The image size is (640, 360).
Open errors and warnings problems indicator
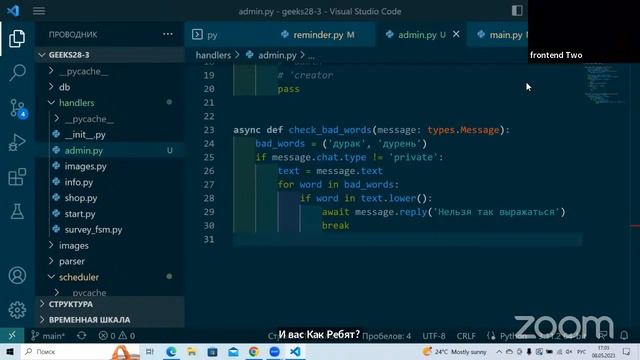point(117,336)
